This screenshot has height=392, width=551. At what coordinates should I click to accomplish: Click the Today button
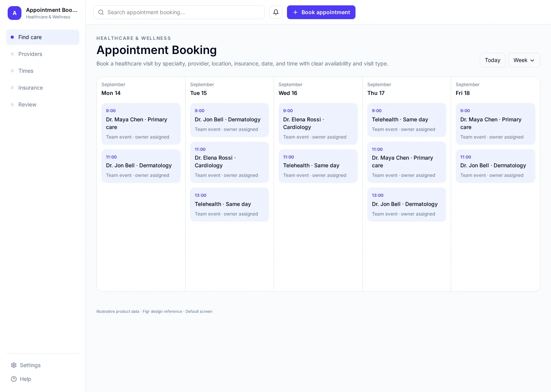point(492,60)
